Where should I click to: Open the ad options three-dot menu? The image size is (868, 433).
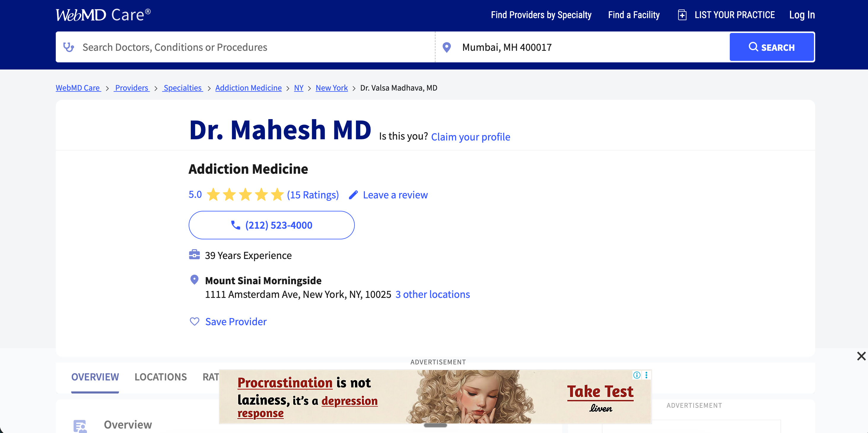click(646, 375)
